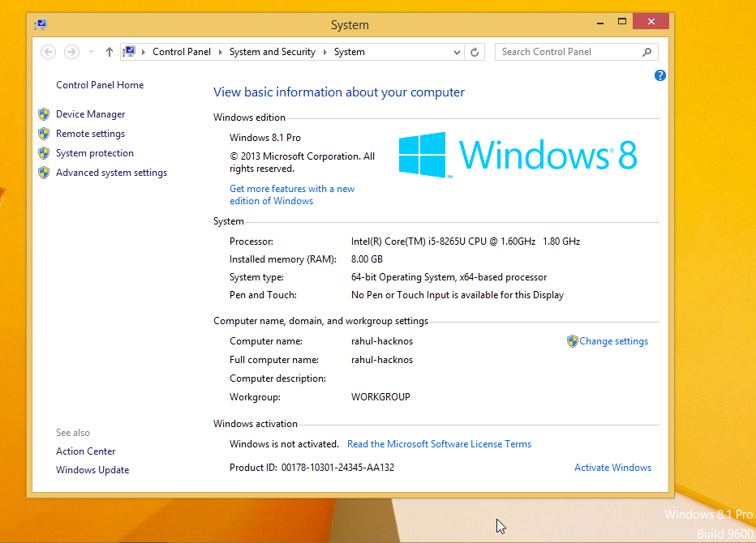Expand chevron before Control Panel breadcrumb
Image resolution: width=756 pixels, height=543 pixels.
[144, 52]
